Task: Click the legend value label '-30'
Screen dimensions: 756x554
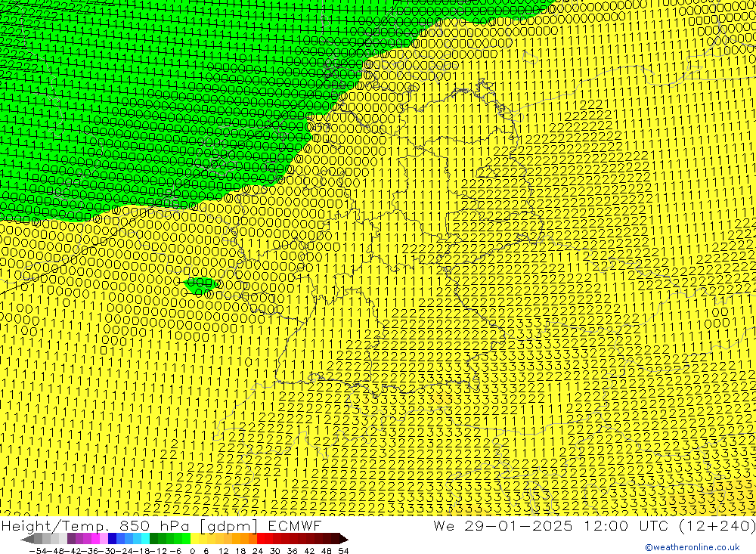Action: tap(107, 551)
